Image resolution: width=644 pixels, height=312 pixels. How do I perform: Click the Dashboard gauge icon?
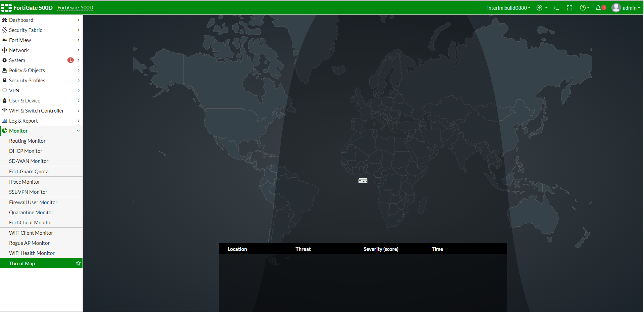[4, 20]
